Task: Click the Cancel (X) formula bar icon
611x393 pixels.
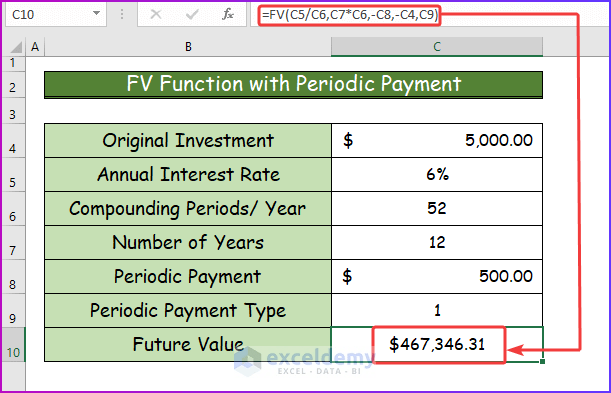Action: tap(156, 15)
